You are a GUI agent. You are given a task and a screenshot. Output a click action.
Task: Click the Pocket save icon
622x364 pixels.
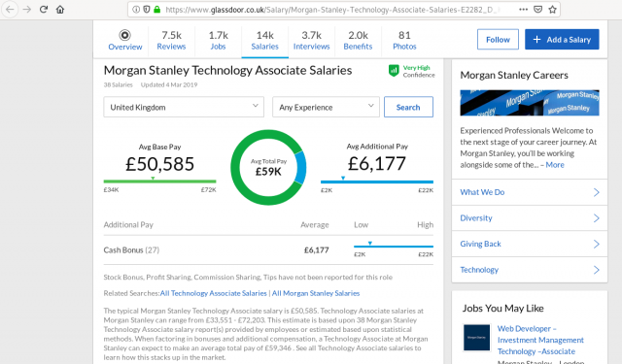click(537, 9)
